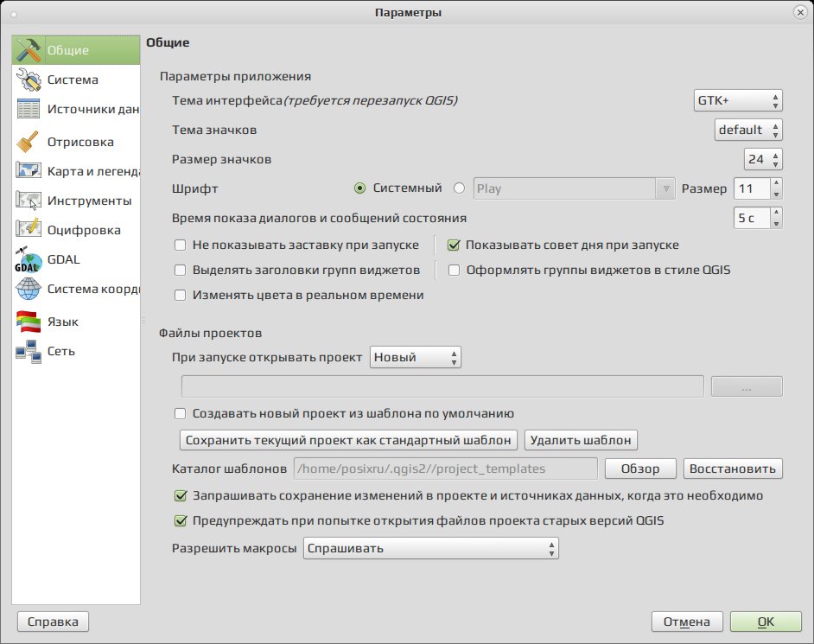Click the gears icon beside Система
This screenshot has width=814, height=644.
click(x=29, y=80)
